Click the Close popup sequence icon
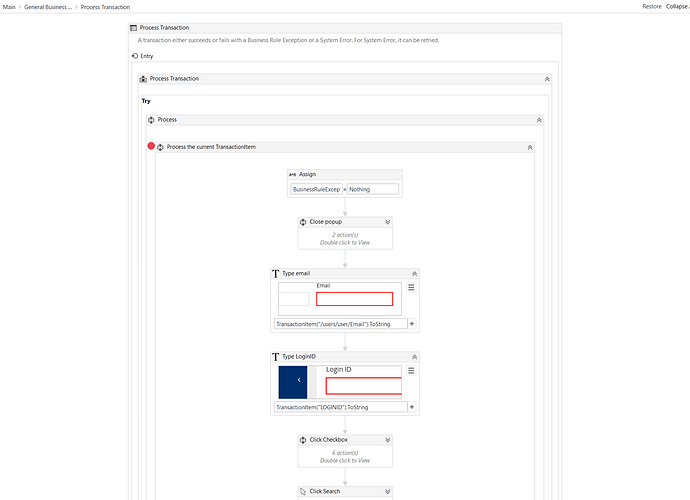Screen dimensions: 690x500 [x=303, y=222]
